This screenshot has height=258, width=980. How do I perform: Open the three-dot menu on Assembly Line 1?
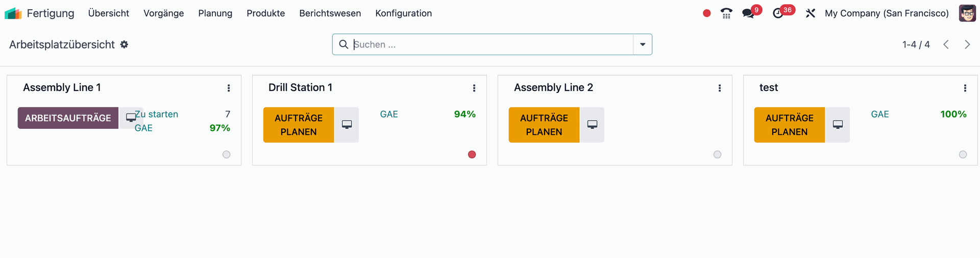coord(229,88)
